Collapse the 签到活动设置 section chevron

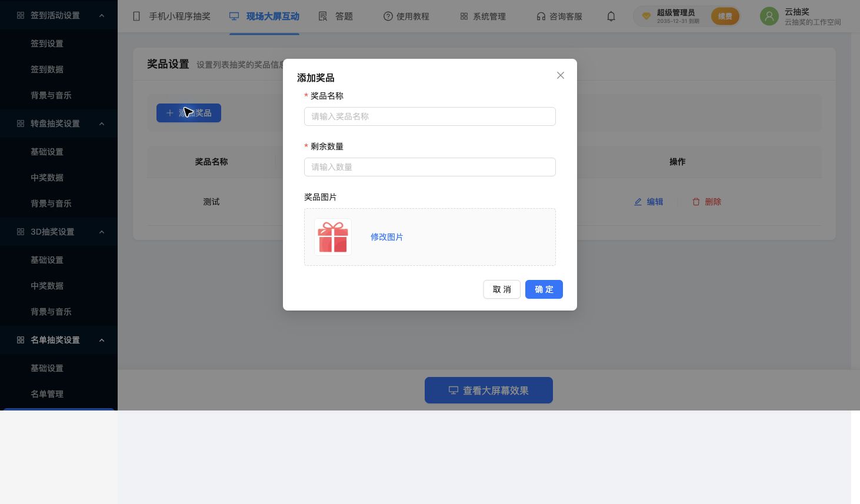coord(102,15)
